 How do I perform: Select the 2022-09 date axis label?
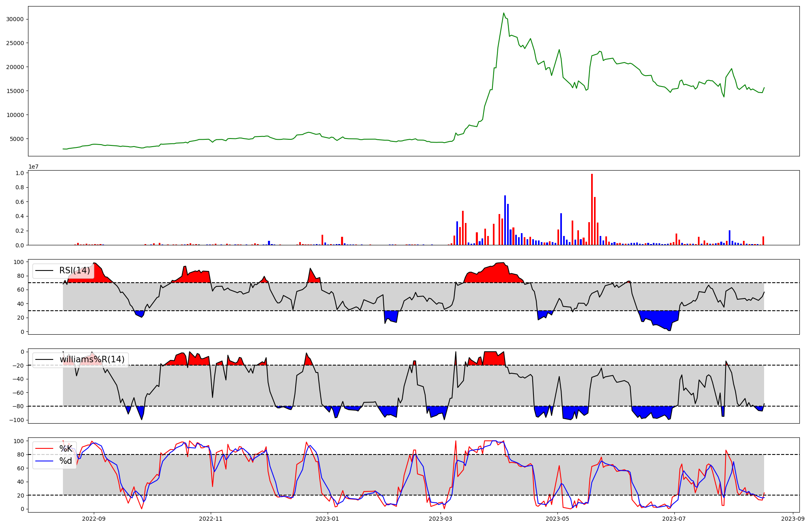point(94,519)
